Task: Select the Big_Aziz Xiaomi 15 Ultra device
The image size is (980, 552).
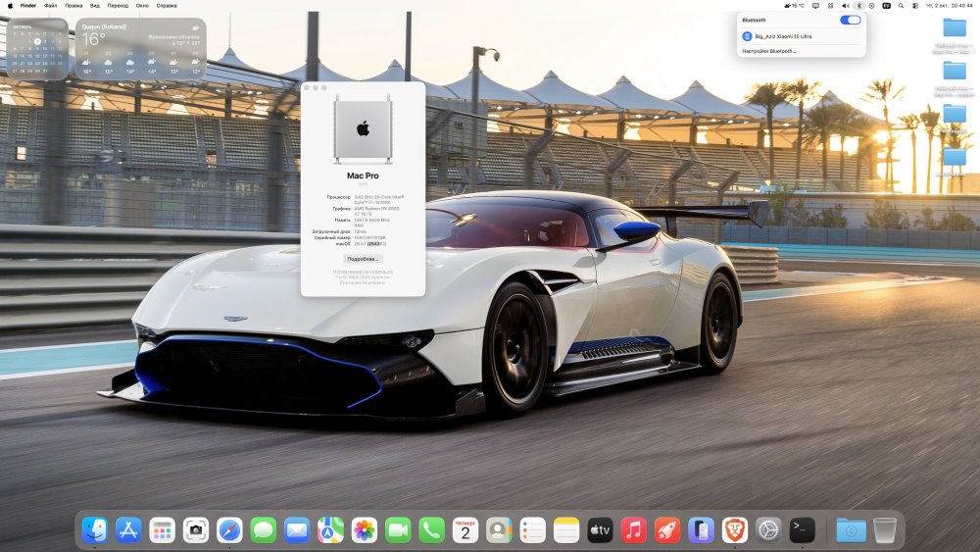Action: (802, 36)
